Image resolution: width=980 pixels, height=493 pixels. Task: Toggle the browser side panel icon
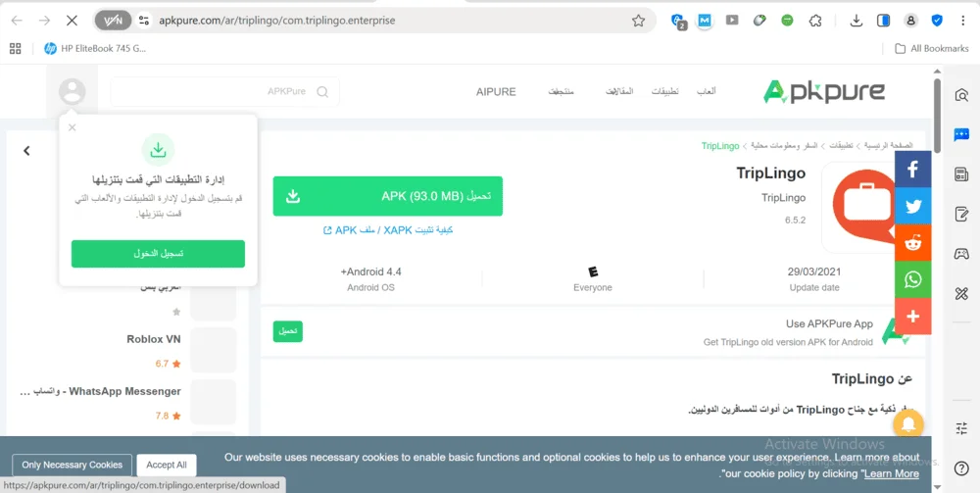[883, 21]
